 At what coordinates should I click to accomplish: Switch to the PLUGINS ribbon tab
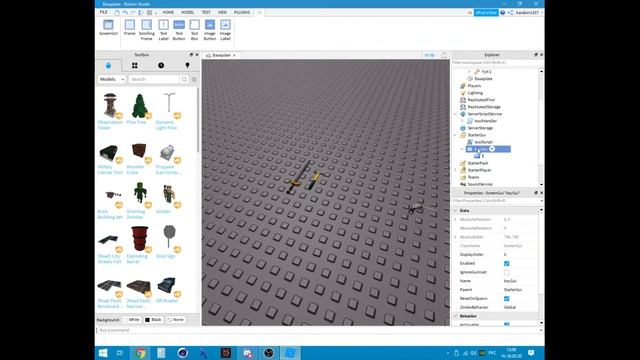pyautogui.click(x=242, y=13)
